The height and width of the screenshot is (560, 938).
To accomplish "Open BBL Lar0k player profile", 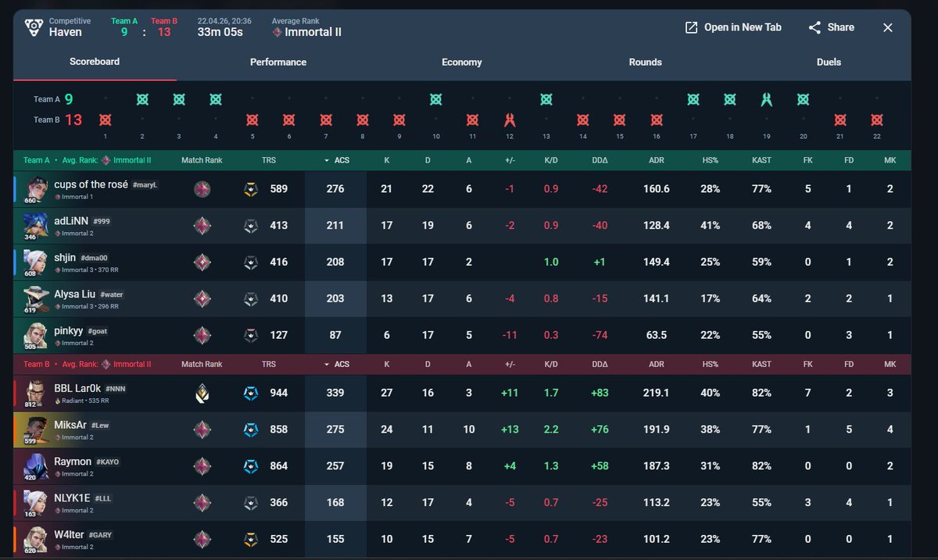I will pos(77,387).
